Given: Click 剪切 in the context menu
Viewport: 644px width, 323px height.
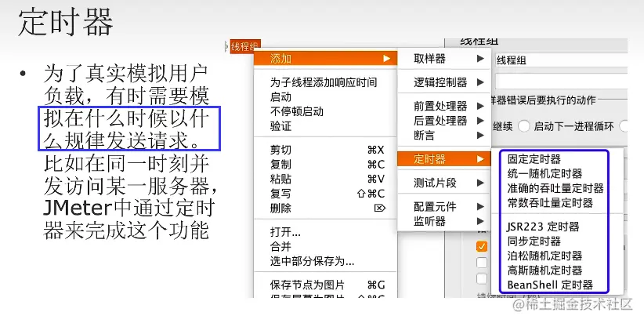Looking at the screenshot, I should click(x=326, y=150).
